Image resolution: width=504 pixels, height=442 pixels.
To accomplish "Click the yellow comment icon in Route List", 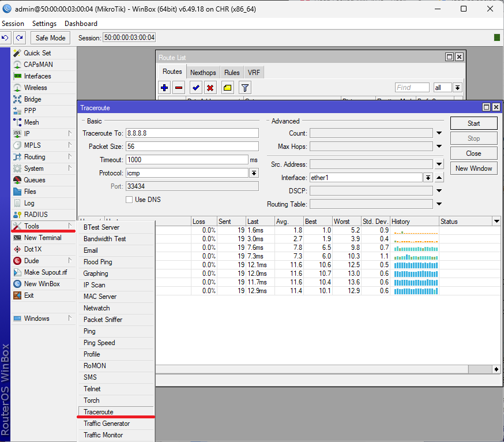I will click(227, 88).
